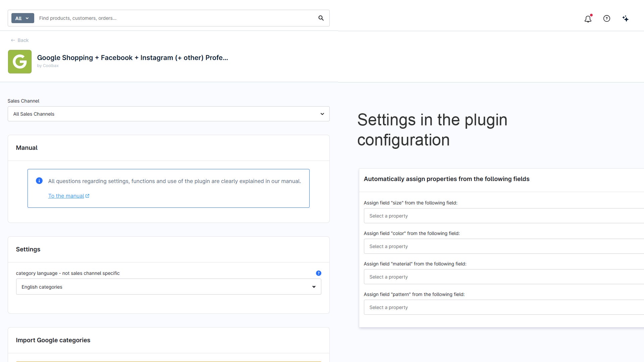Open the help question mark icon
This screenshot has width=644, height=362.
pyautogui.click(x=607, y=19)
